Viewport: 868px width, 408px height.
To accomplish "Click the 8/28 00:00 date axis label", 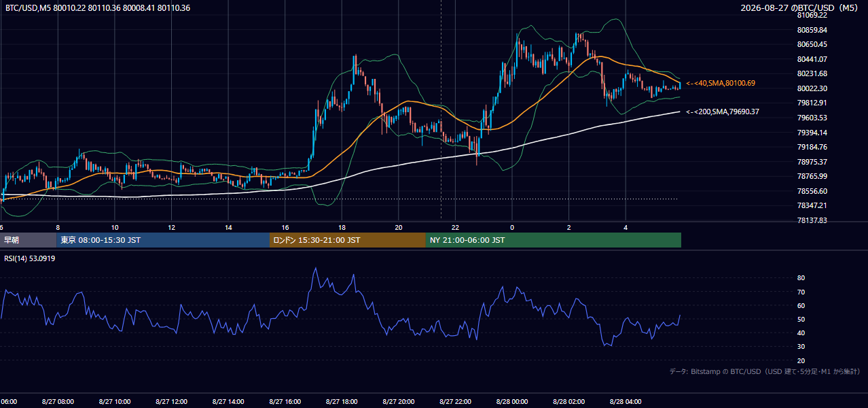I will [512, 402].
